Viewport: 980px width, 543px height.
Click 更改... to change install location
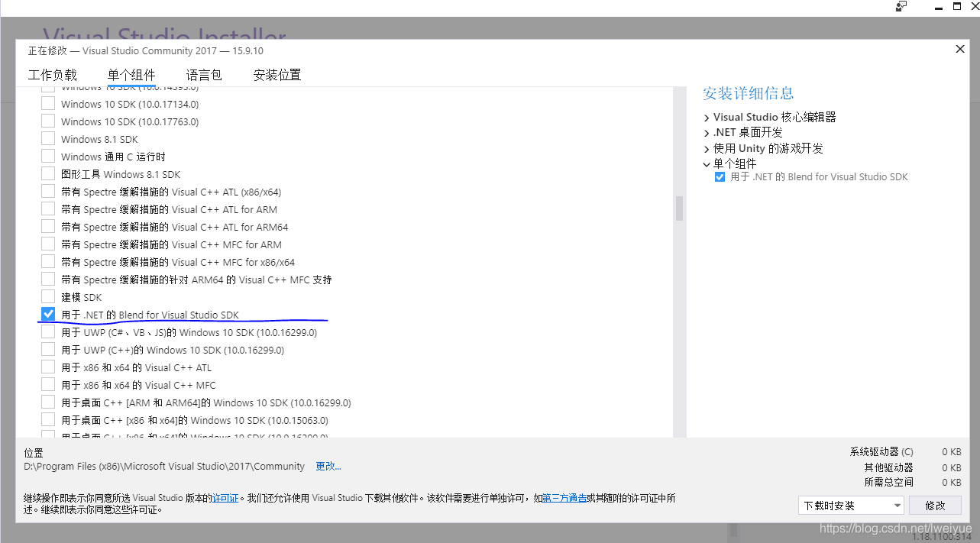click(x=328, y=466)
